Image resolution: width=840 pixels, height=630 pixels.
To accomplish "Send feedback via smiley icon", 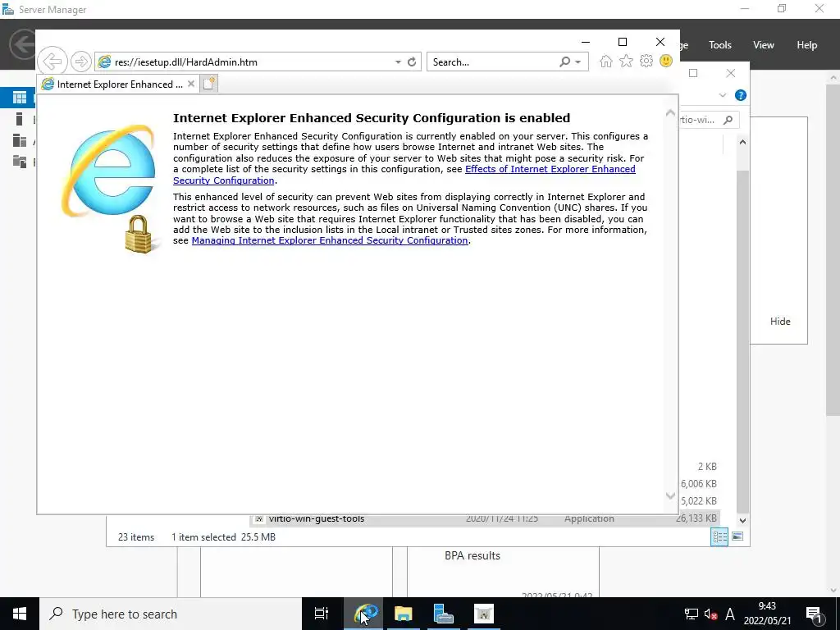I will click(666, 61).
